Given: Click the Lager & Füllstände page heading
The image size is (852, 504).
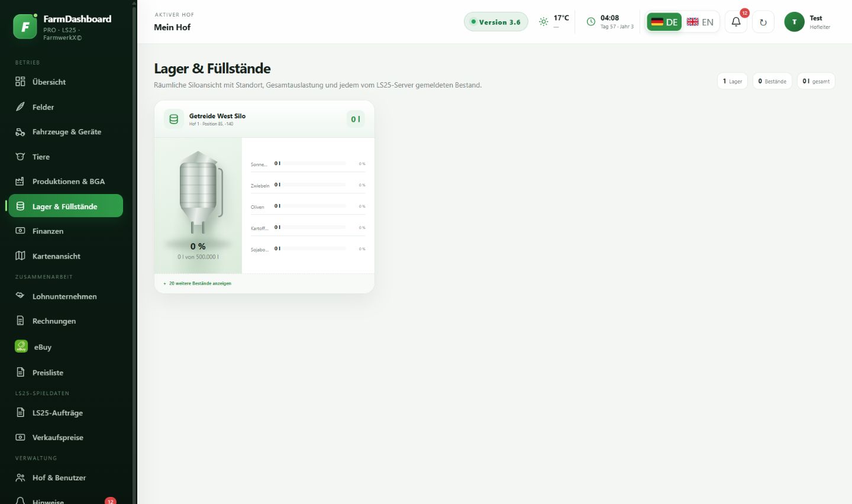Looking at the screenshot, I should [212, 69].
